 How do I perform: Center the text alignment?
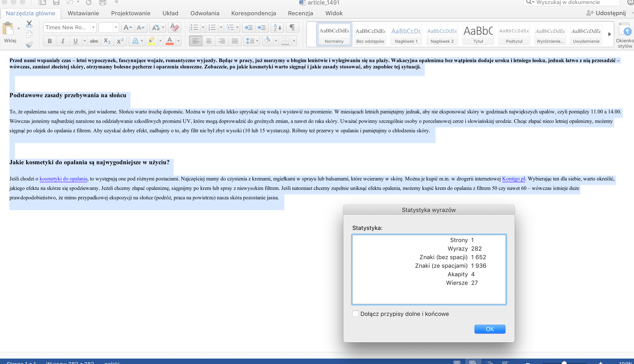pos(209,41)
